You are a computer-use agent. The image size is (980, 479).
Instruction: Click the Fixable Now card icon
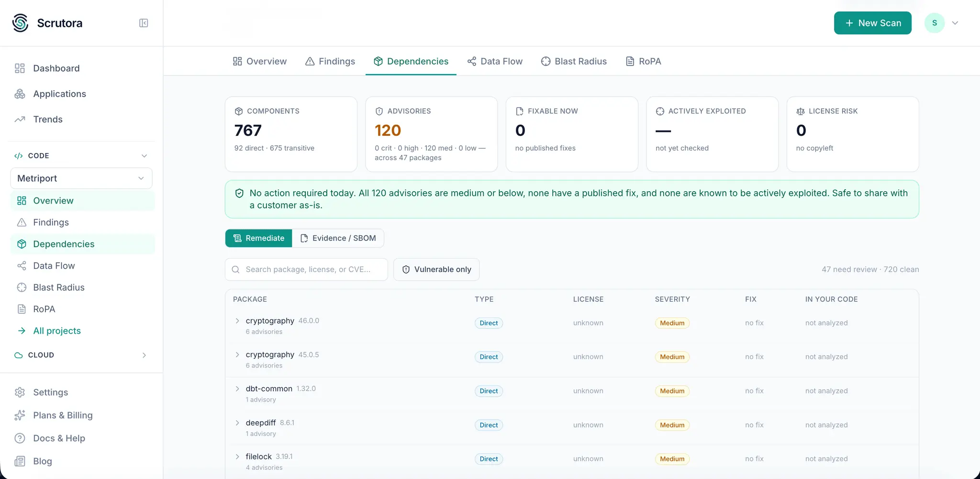coord(520,111)
